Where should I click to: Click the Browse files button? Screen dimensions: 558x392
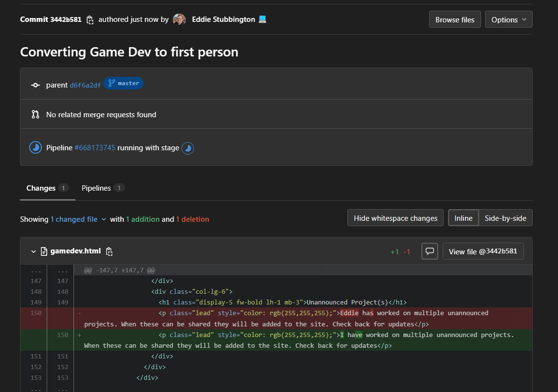click(455, 19)
